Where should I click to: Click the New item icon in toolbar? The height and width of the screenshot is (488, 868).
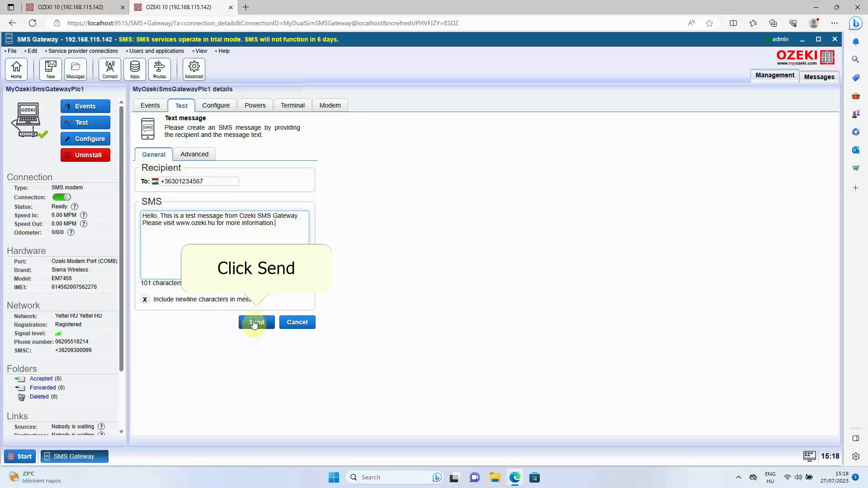click(49, 69)
